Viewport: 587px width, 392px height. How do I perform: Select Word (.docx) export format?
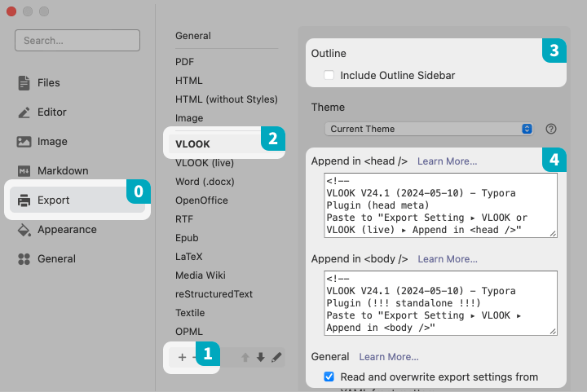[205, 182]
